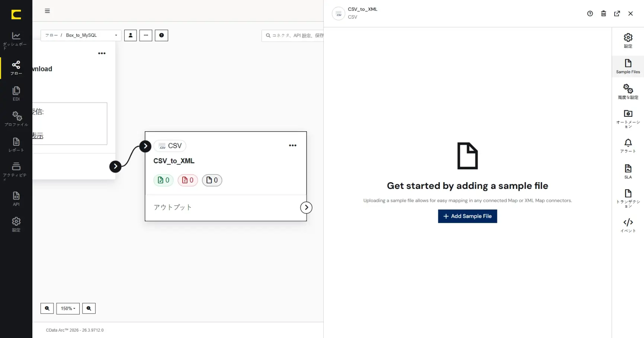Open the 150% zoom level dropdown
644x338 pixels.
click(68, 308)
